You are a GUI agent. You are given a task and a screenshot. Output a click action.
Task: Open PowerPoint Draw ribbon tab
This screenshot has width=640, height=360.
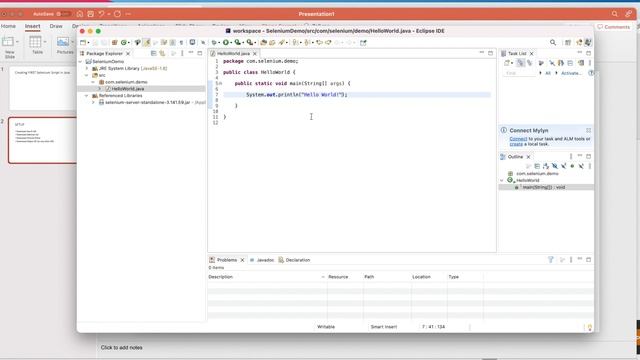(56, 26)
